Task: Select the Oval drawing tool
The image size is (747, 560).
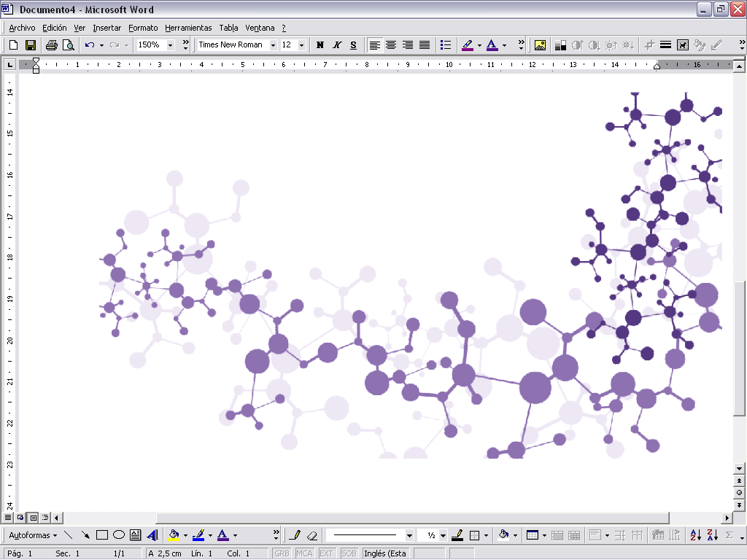Action: (x=119, y=534)
